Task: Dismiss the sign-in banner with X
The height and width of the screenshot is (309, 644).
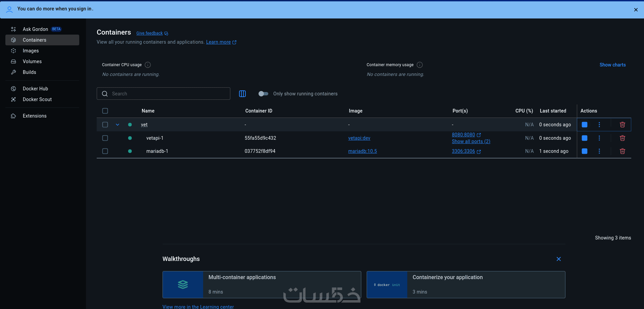Action: click(x=636, y=10)
